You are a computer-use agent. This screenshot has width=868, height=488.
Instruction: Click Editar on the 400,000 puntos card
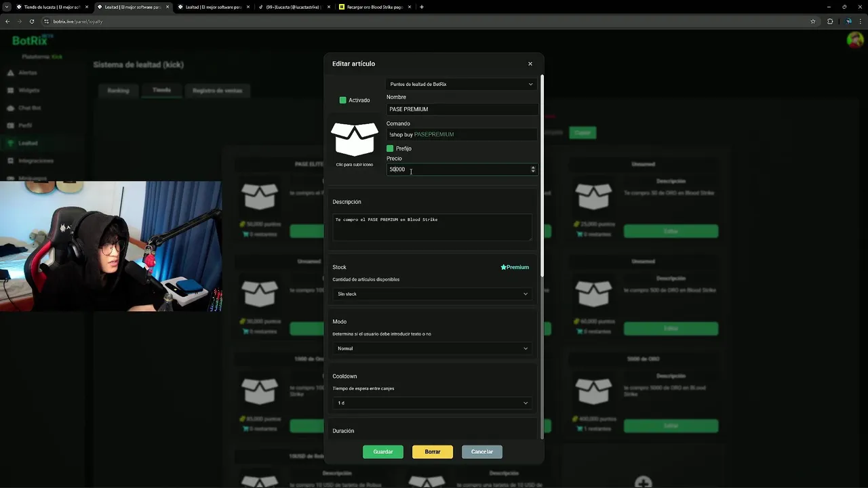coord(671,426)
